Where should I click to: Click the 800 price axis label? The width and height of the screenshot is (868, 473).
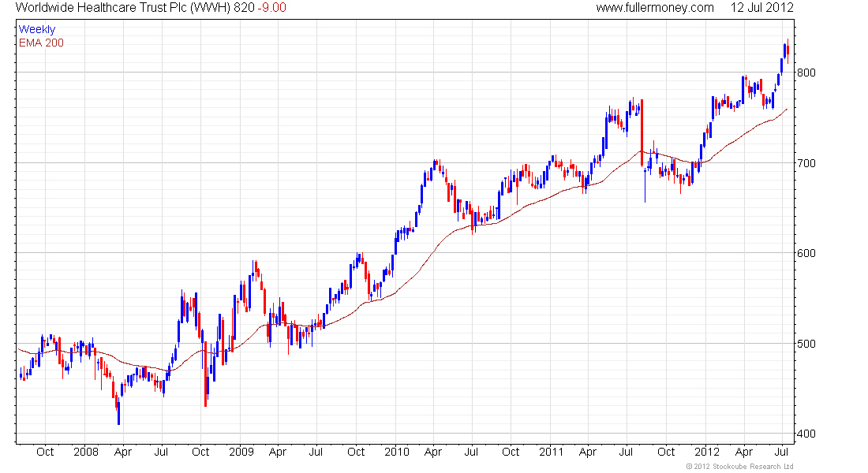(x=806, y=73)
